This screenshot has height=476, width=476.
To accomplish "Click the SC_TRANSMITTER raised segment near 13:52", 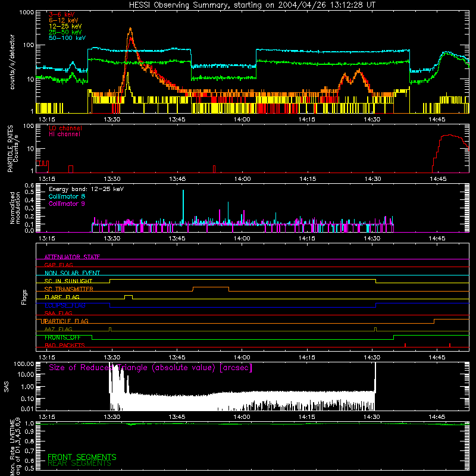I will (x=211, y=287).
